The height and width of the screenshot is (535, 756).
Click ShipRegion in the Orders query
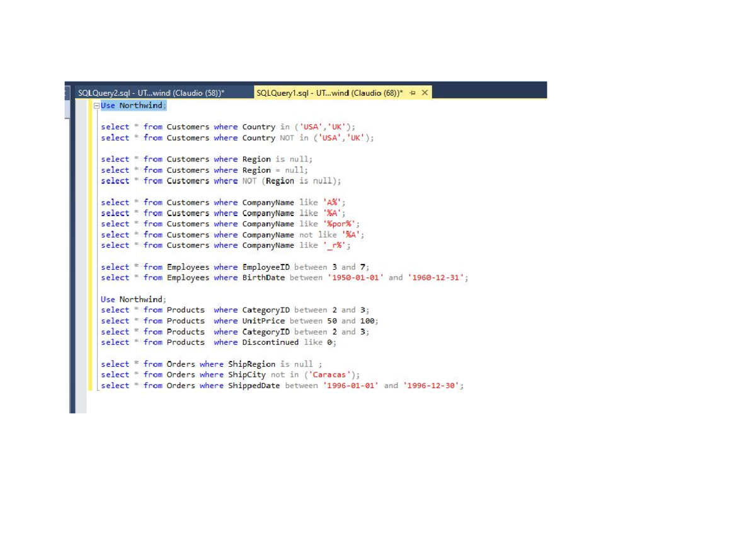coord(251,364)
